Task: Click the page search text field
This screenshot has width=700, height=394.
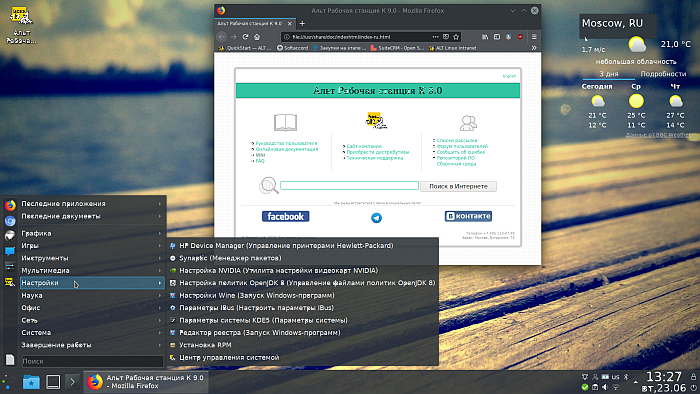Action: coord(350,186)
